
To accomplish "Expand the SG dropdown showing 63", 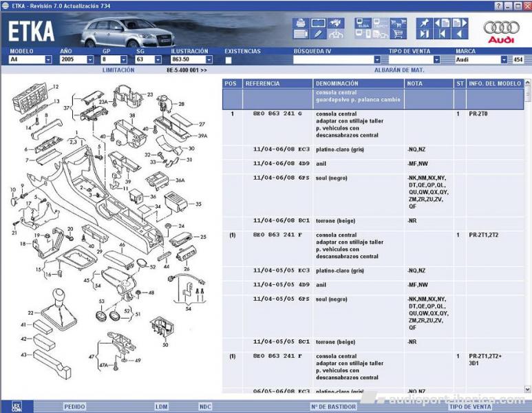I will (158, 59).
